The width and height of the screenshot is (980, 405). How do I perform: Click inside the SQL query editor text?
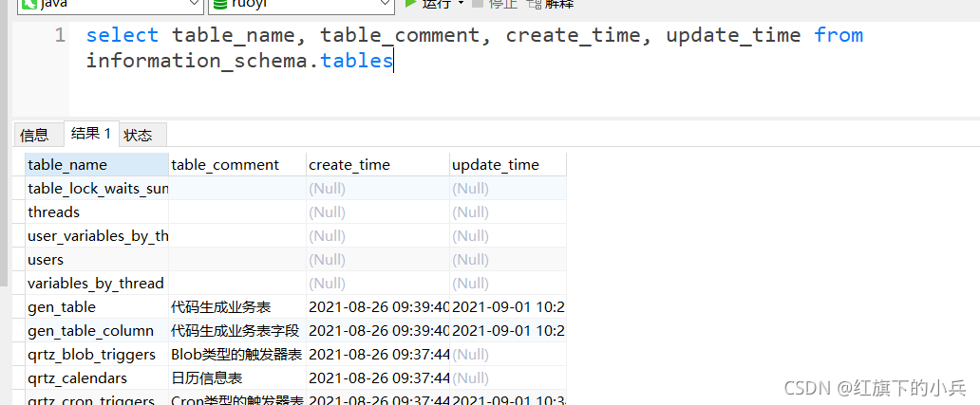pos(475,48)
